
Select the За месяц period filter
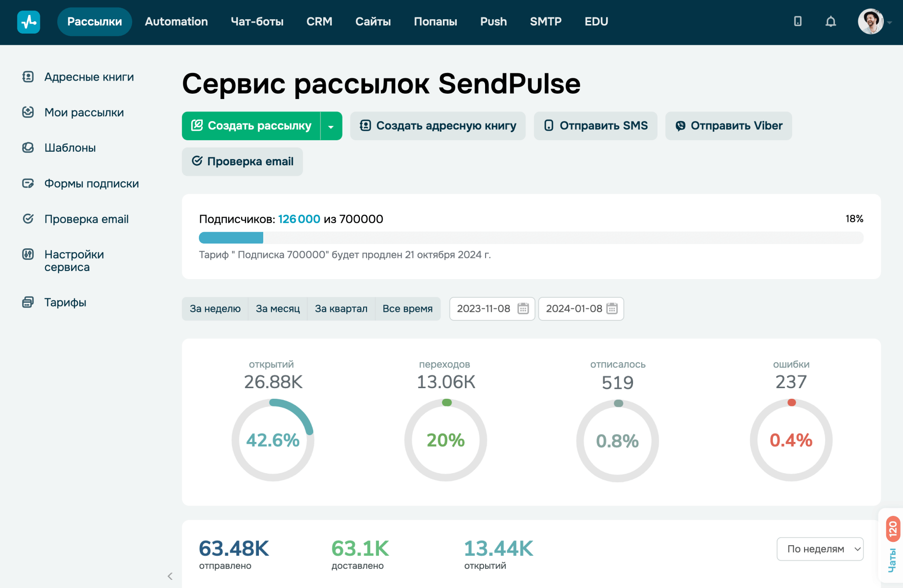[x=278, y=309]
